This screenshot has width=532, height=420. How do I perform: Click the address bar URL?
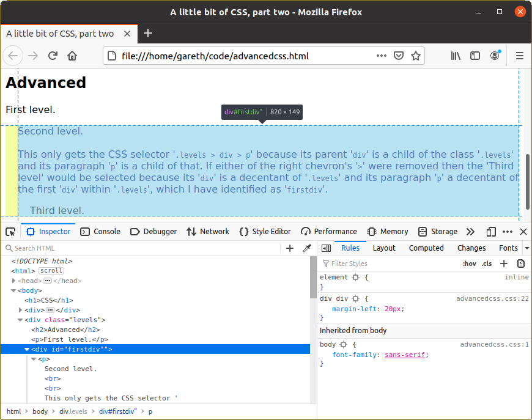coord(215,56)
